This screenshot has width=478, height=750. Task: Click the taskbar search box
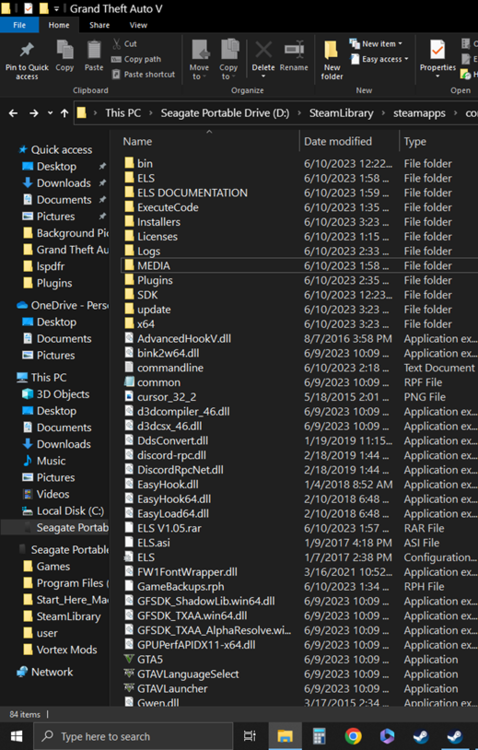coord(133,736)
